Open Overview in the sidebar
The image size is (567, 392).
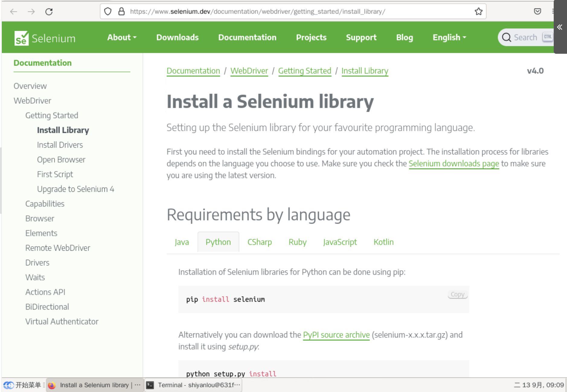click(x=30, y=86)
